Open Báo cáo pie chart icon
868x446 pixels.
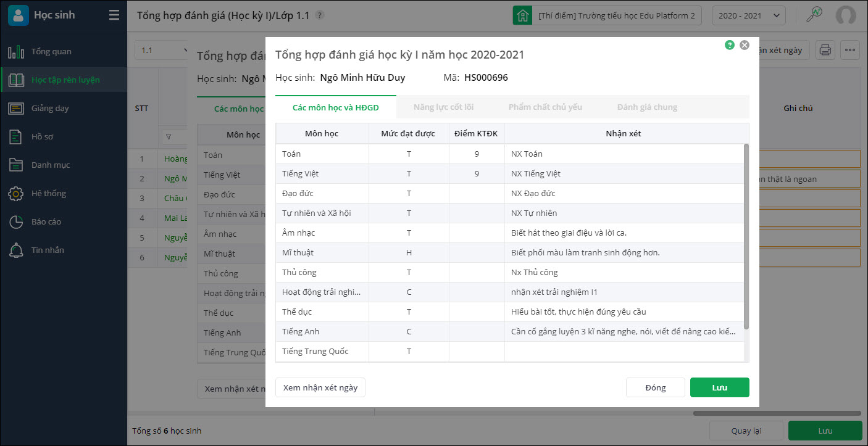pos(16,222)
